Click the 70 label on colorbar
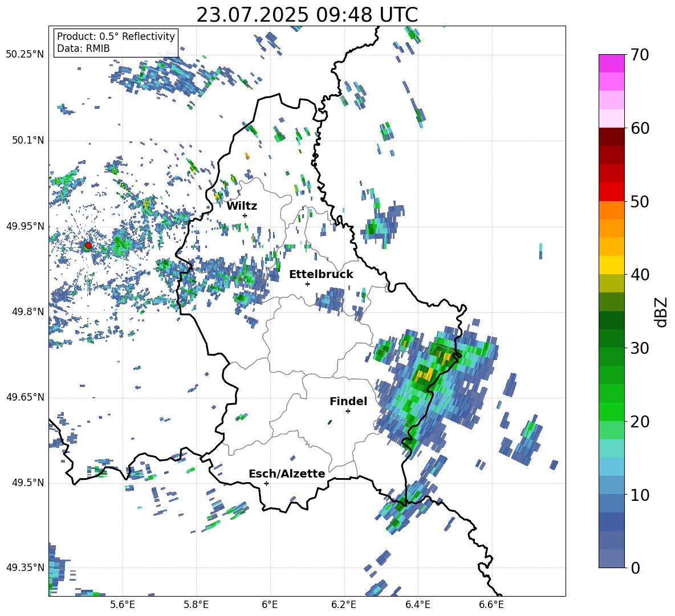 [x=640, y=55]
